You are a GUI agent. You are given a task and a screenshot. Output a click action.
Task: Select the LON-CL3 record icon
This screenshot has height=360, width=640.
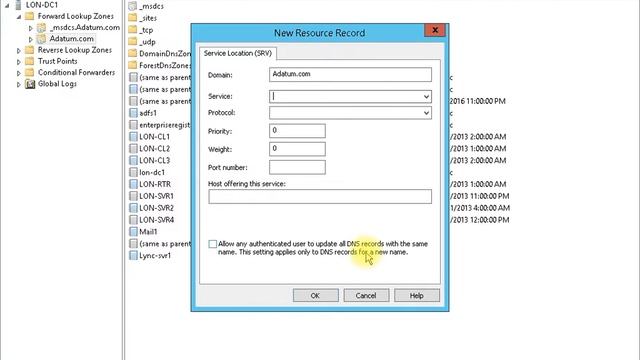click(x=133, y=160)
